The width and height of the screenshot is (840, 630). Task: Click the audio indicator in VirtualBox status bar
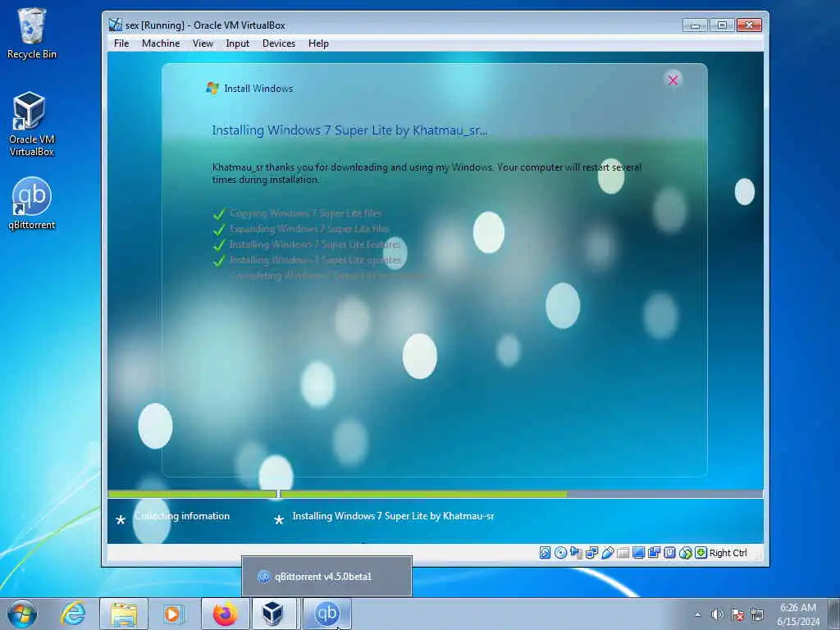click(576, 553)
